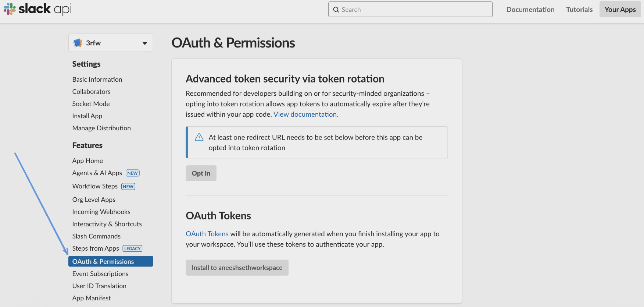644x307 pixels.
Task: Go to Tutorials in top navigation
Action: point(579,10)
